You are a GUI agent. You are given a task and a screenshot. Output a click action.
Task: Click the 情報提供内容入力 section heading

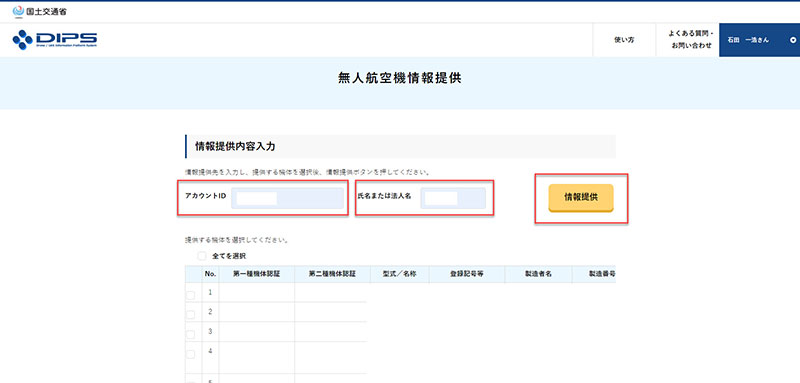pos(235,147)
